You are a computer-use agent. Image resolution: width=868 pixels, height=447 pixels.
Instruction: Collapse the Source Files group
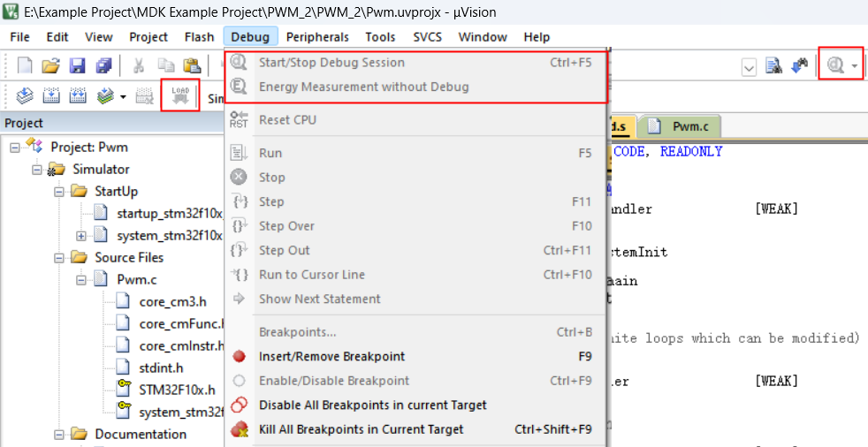click(x=59, y=258)
